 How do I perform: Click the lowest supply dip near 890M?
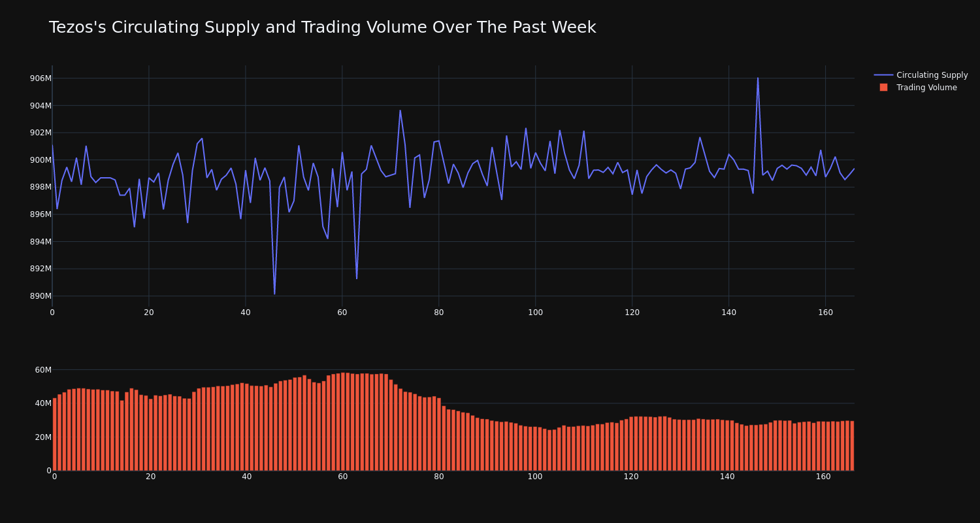pyautogui.click(x=274, y=294)
